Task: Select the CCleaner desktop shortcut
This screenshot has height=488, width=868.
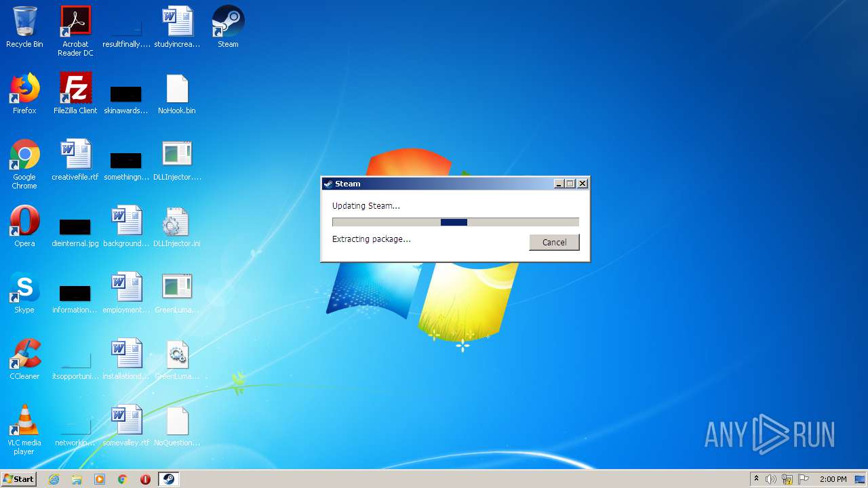Action: (x=24, y=359)
